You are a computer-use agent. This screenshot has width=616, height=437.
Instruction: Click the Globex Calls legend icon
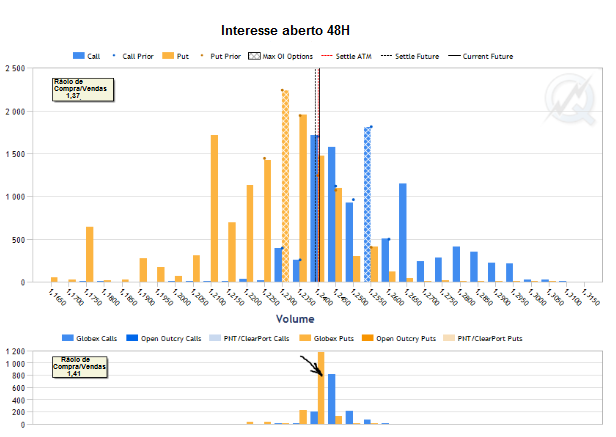click(68, 339)
